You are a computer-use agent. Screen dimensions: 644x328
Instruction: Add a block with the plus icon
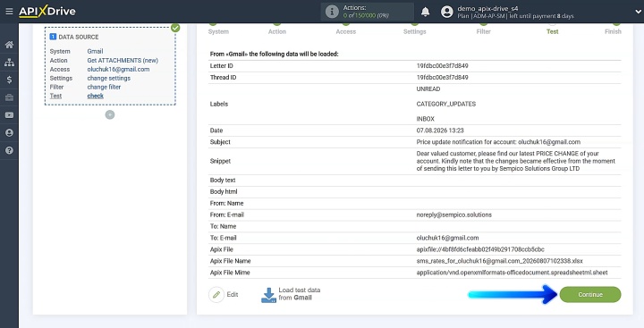[110, 115]
